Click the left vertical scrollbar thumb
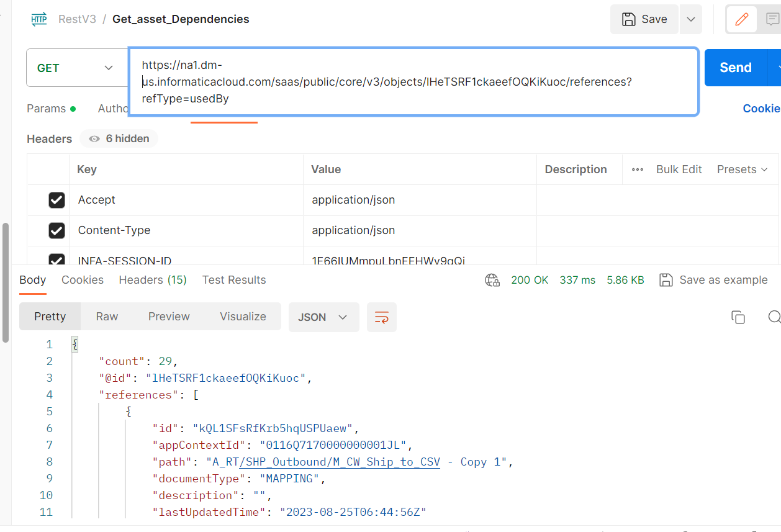781x532 pixels. pyautogui.click(x=6, y=282)
